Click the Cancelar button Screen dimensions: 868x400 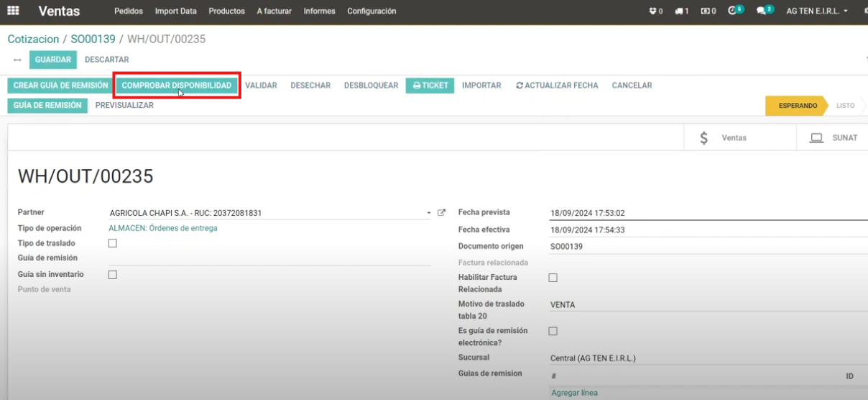click(632, 86)
